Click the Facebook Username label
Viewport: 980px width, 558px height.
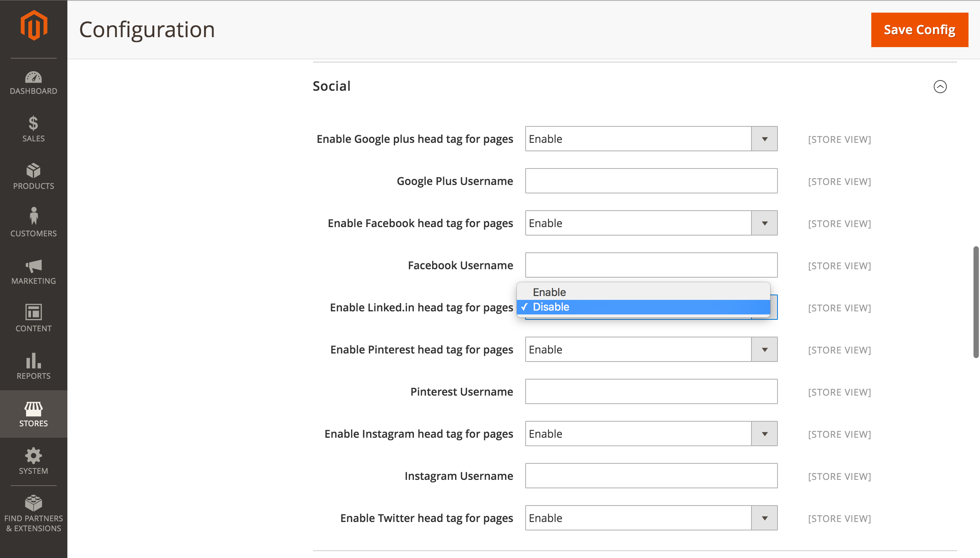click(460, 265)
